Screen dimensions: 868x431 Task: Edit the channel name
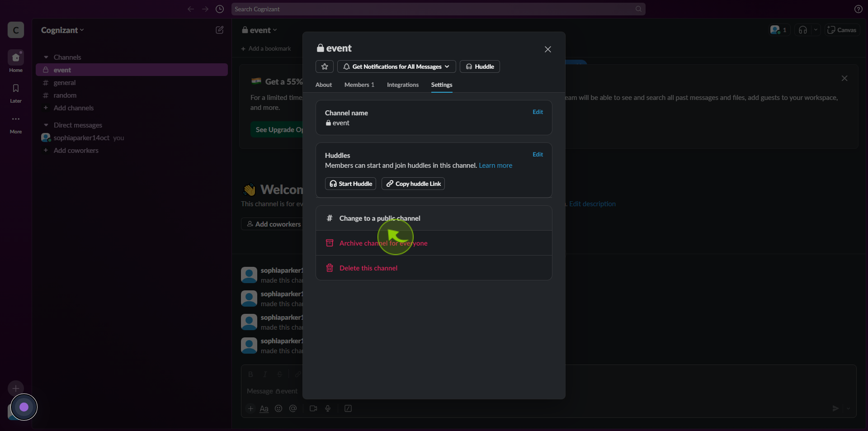tap(538, 112)
